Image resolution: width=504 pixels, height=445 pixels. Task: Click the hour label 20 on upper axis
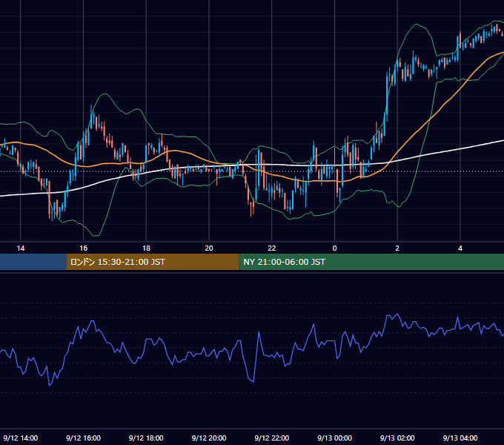pyautogui.click(x=209, y=248)
